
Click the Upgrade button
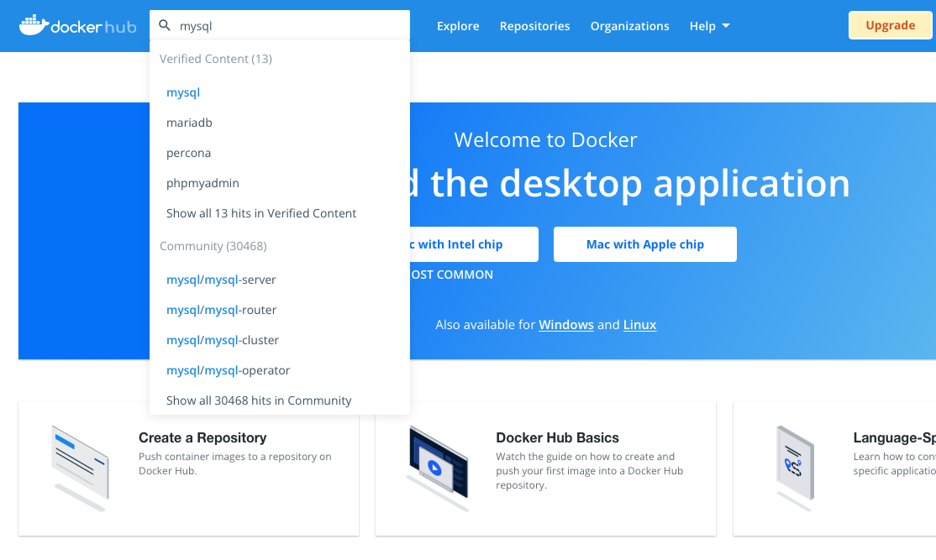[890, 26]
